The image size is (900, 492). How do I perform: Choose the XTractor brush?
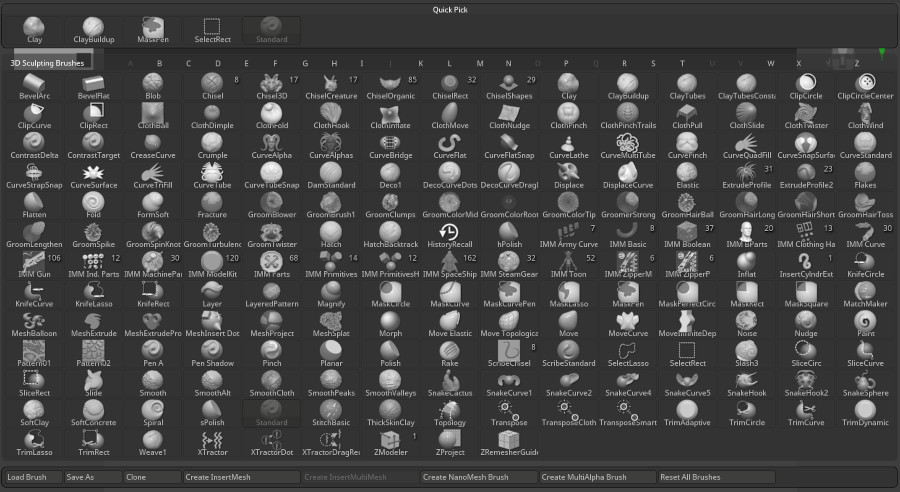tap(212, 443)
